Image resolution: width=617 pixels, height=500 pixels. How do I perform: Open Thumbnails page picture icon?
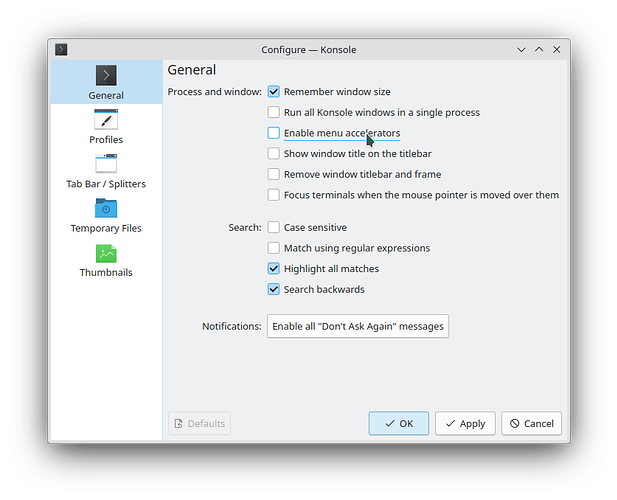point(106,253)
